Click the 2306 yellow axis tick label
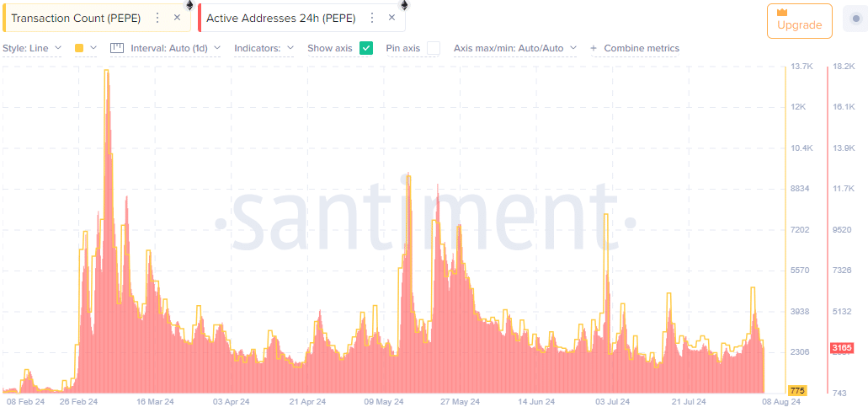 click(801, 352)
